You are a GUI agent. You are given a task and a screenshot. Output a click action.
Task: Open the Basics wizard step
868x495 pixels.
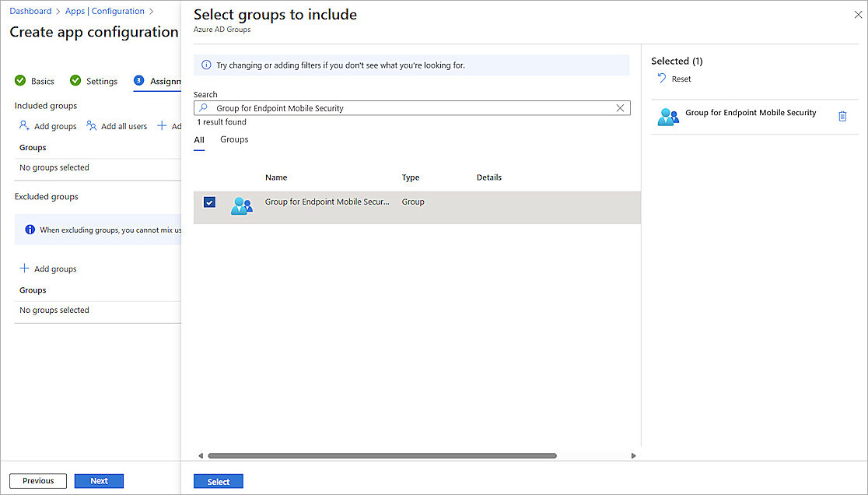point(34,81)
